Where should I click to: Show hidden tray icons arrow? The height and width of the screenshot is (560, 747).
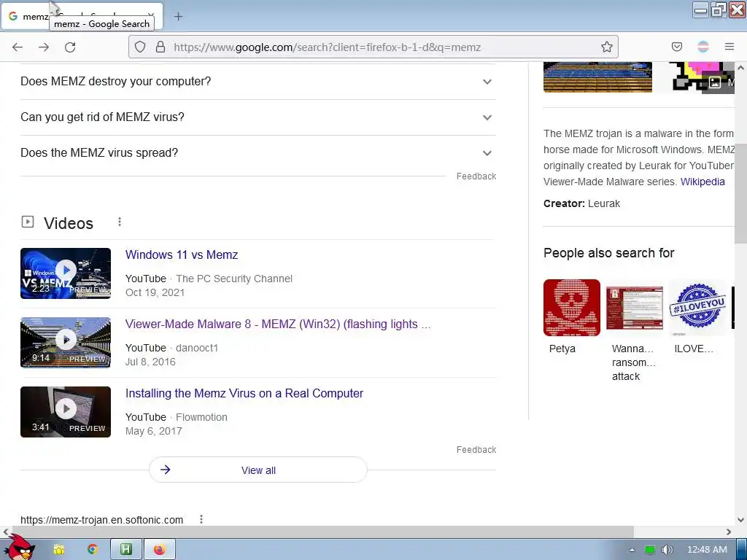click(x=632, y=550)
